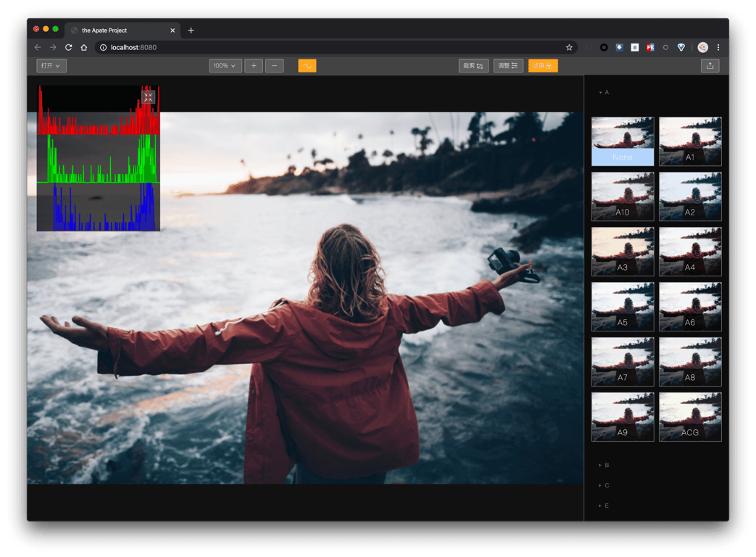Select the ACG filter thumbnail

tap(690, 417)
